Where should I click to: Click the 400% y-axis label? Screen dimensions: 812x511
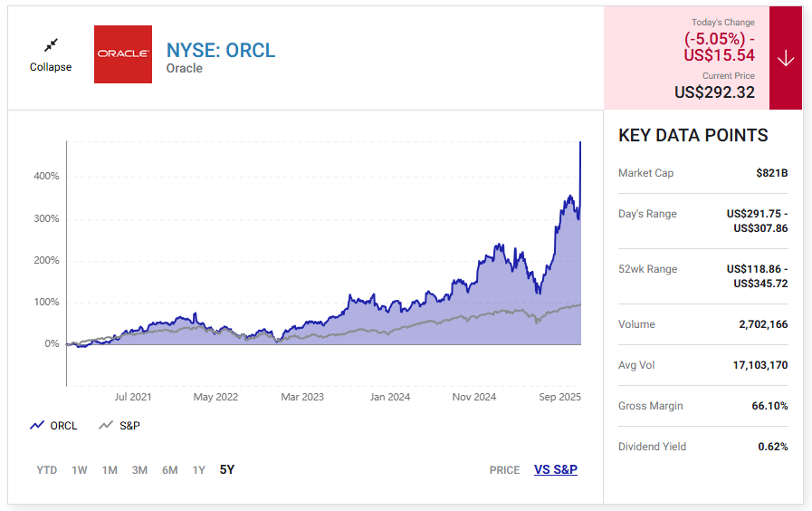pyautogui.click(x=46, y=176)
